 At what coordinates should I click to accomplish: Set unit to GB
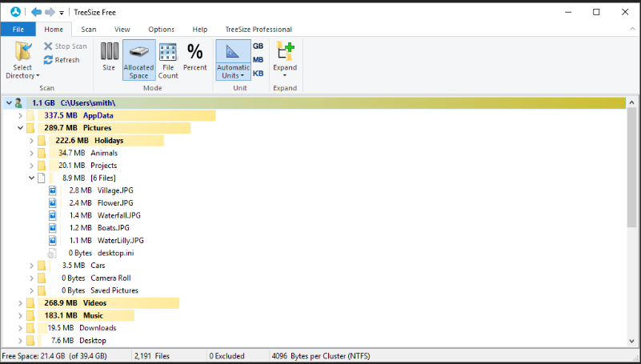click(258, 46)
